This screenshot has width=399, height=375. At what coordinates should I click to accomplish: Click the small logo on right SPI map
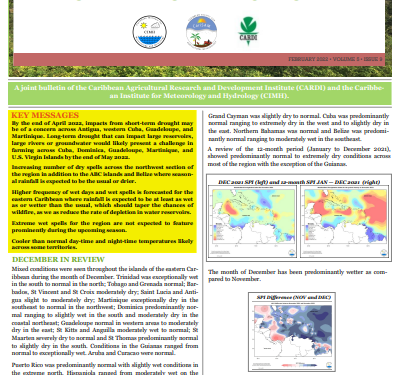point(384,253)
